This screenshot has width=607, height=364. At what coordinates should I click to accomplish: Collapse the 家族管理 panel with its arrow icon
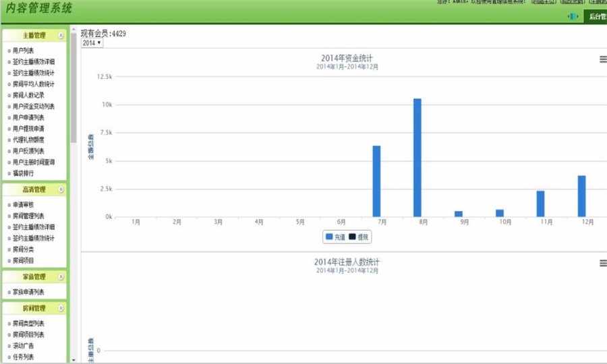61,277
